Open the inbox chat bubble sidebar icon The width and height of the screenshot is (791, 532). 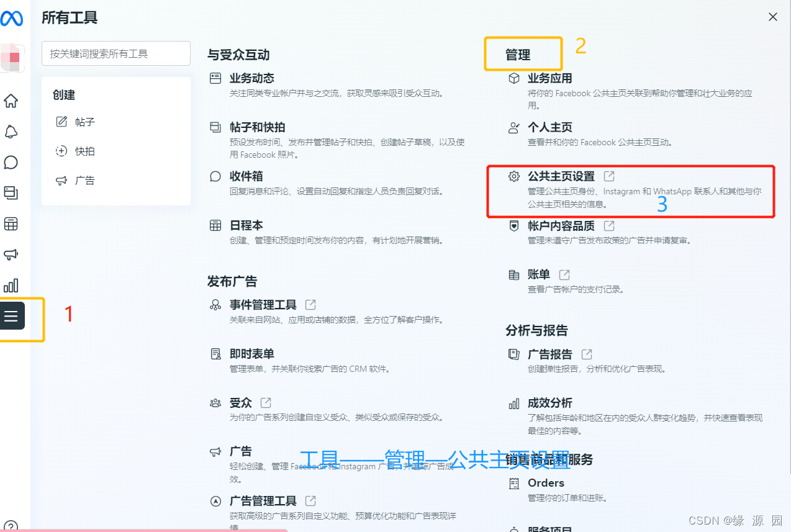[11, 163]
